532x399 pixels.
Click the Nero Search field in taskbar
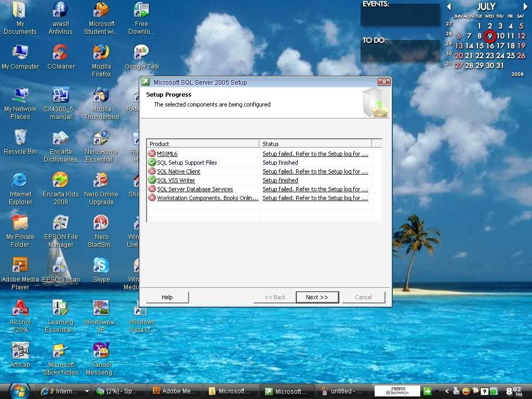coord(397,391)
